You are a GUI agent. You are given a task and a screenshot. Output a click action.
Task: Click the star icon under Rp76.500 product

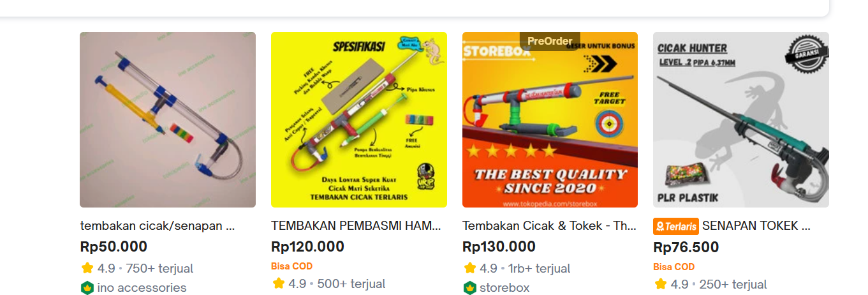pos(661,284)
